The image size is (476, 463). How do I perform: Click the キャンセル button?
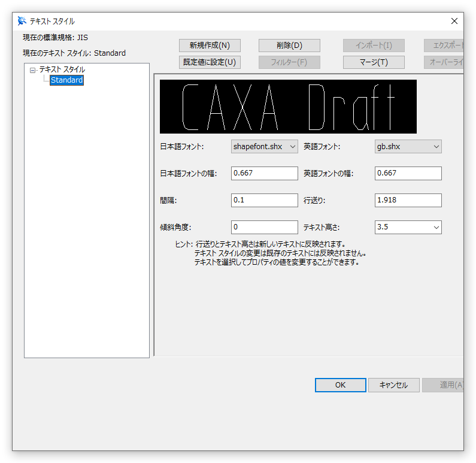(393, 385)
